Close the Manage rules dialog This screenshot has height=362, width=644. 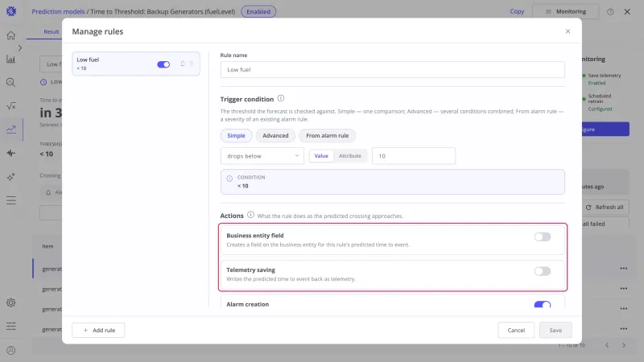click(568, 31)
